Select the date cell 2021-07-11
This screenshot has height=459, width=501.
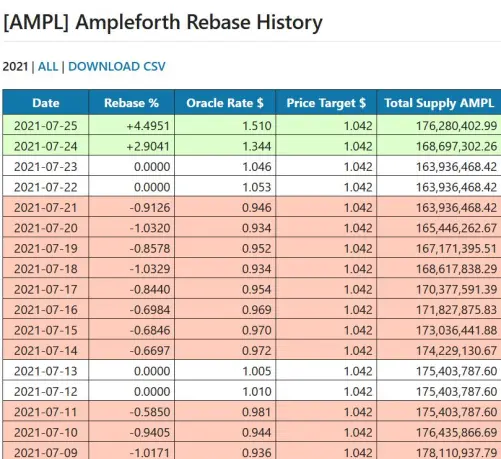tap(46, 412)
